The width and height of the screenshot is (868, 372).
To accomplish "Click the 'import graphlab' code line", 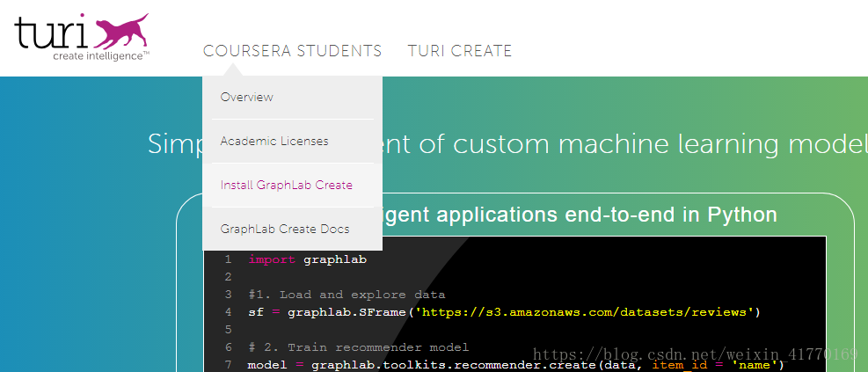I will coord(307,259).
